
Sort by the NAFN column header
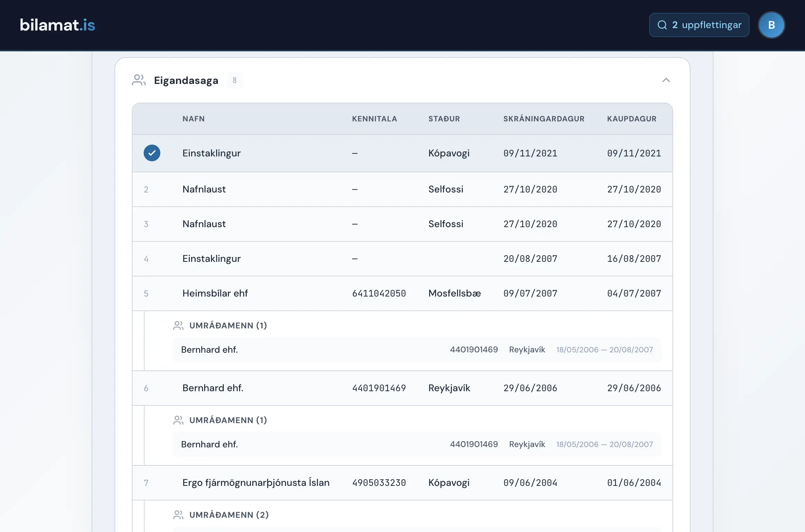[x=194, y=119]
